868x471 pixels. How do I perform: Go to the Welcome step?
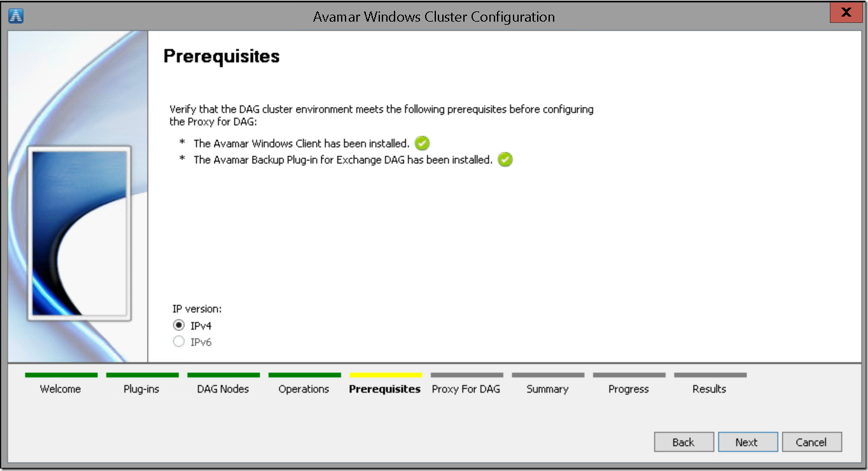pyautogui.click(x=60, y=389)
